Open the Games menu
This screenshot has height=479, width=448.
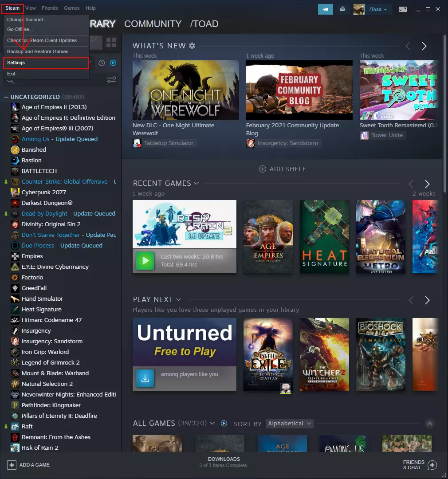pyautogui.click(x=72, y=8)
